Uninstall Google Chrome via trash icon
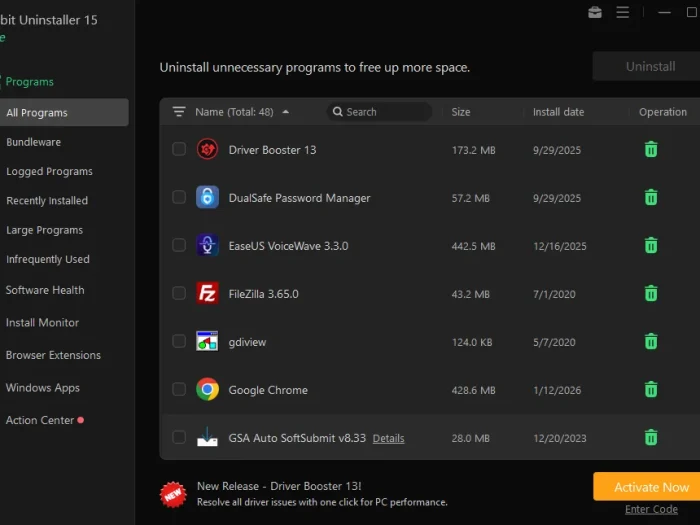This screenshot has height=525, width=700. click(651, 389)
